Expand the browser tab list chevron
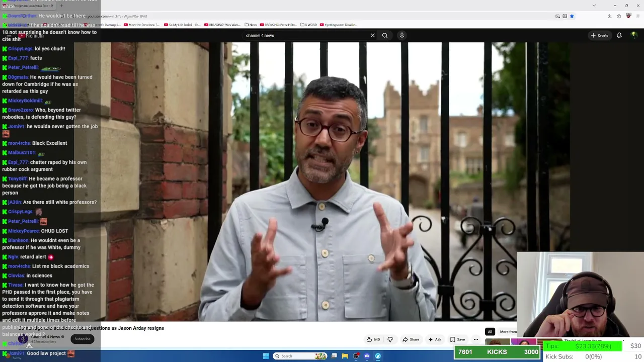 pos(594,6)
